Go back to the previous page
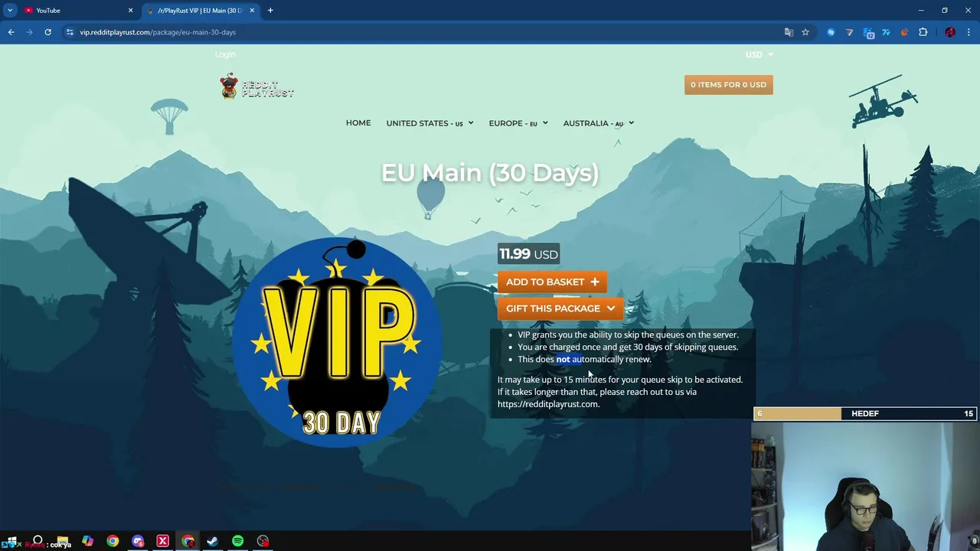 [x=11, y=32]
